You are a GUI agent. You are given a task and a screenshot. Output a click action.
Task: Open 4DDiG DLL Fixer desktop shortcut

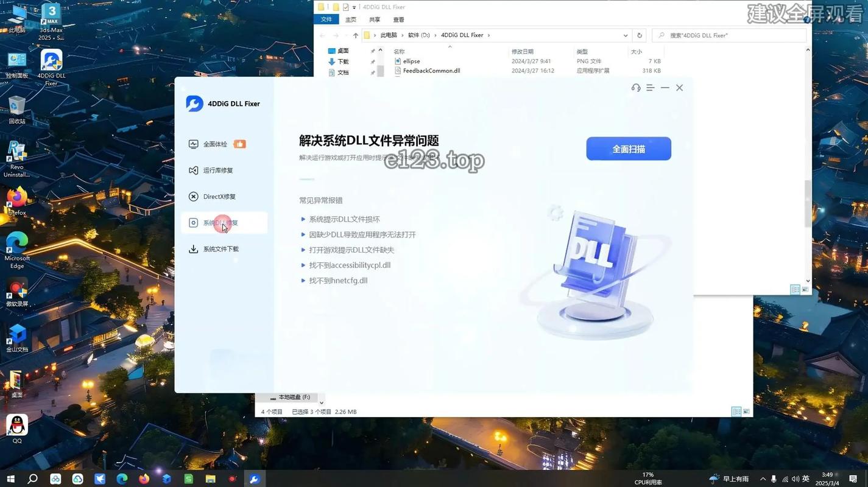pos(51,68)
